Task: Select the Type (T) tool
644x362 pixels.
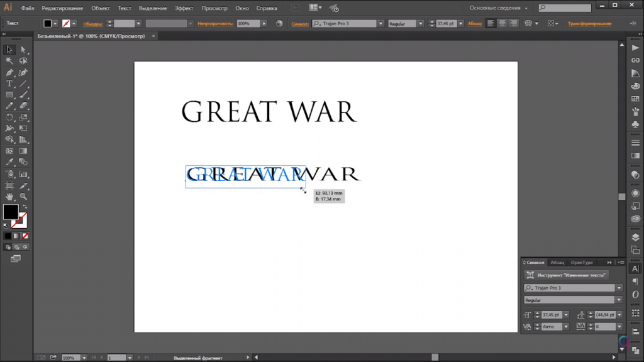Action: click(x=9, y=84)
